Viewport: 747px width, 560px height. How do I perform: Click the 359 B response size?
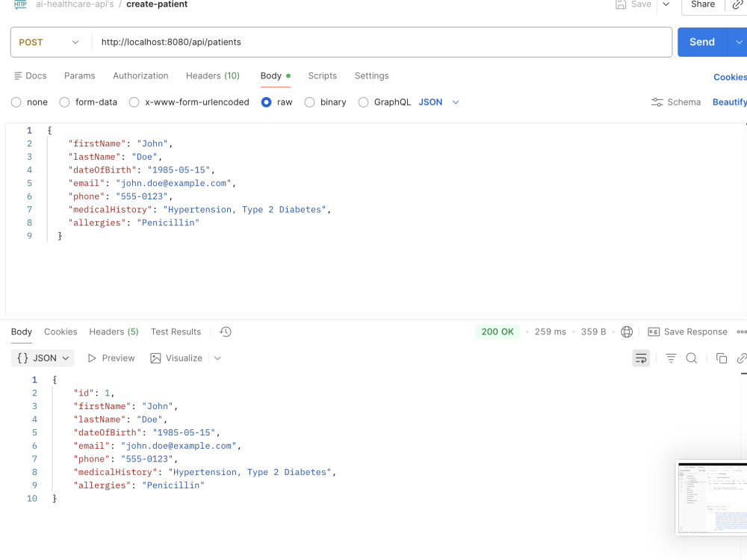(x=594, y=332)
